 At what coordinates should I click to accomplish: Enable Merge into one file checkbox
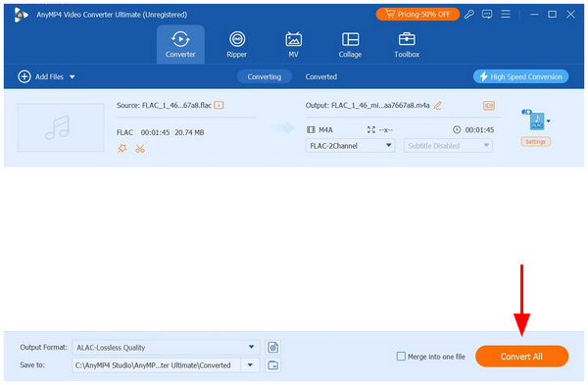(401, 357)
